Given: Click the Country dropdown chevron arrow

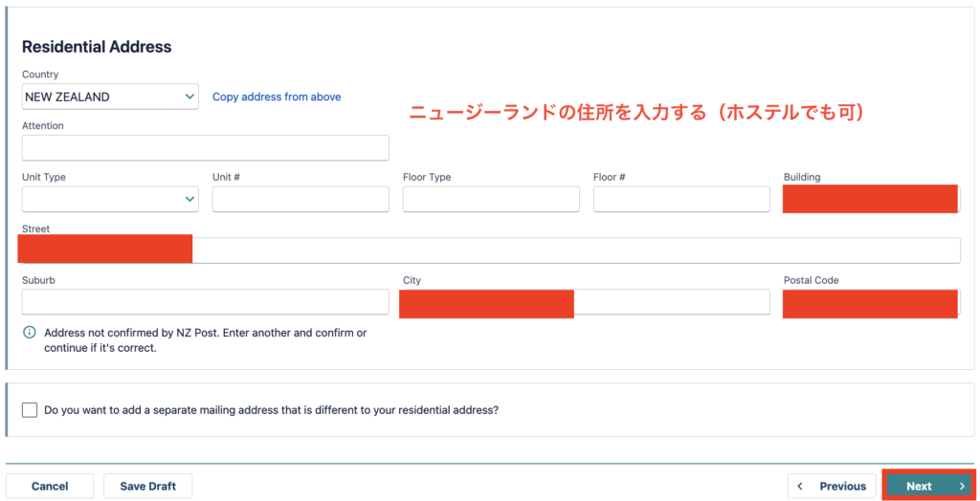Looking at the screenshot, I should (x=189, y=97).
